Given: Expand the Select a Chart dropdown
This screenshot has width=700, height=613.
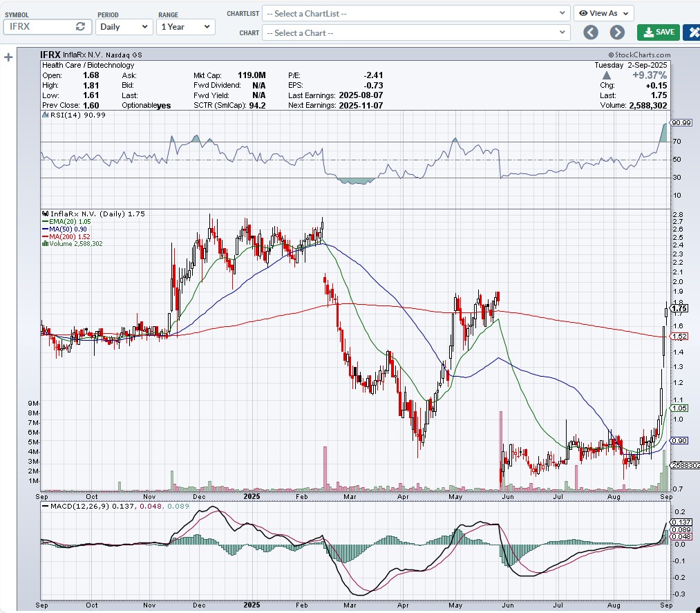Looking at the screenshot, I should pos(416,32).
